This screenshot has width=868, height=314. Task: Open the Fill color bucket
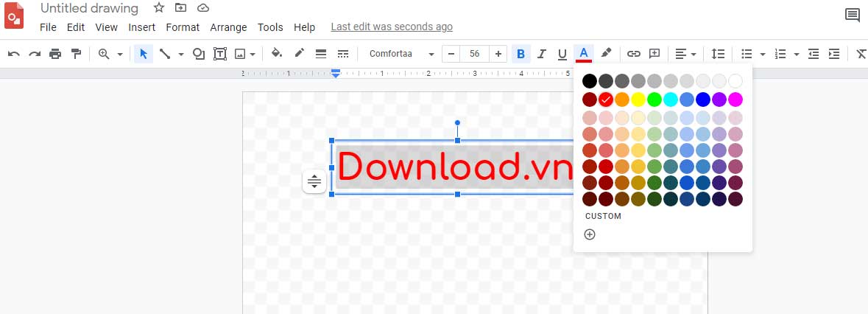coord(277,53)
